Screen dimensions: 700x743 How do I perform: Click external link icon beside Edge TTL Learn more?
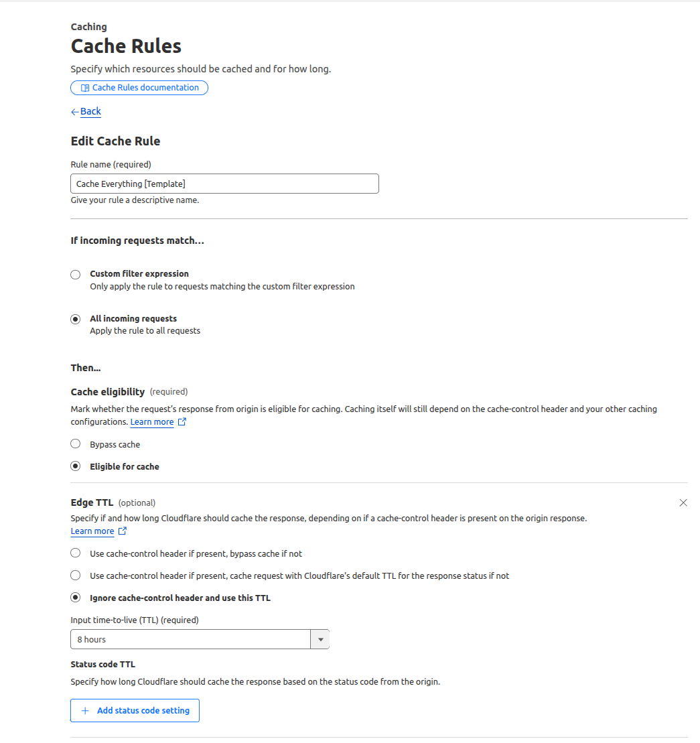[x=122, y=531]
